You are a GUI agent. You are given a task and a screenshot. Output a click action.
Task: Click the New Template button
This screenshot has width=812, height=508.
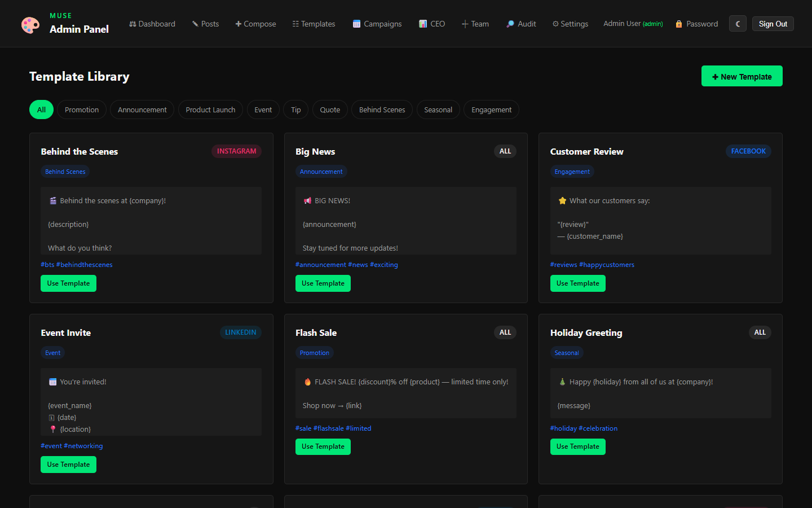point(742,76)
